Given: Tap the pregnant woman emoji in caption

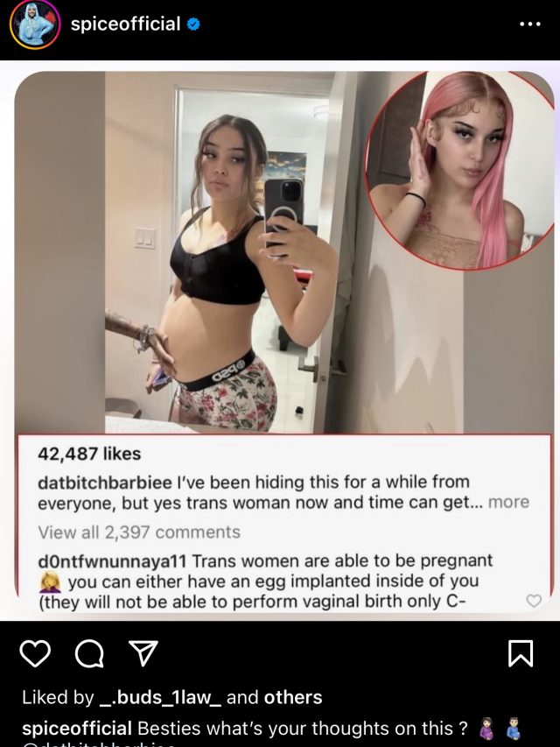Looking at the screenshot, I should pos(486,729).
